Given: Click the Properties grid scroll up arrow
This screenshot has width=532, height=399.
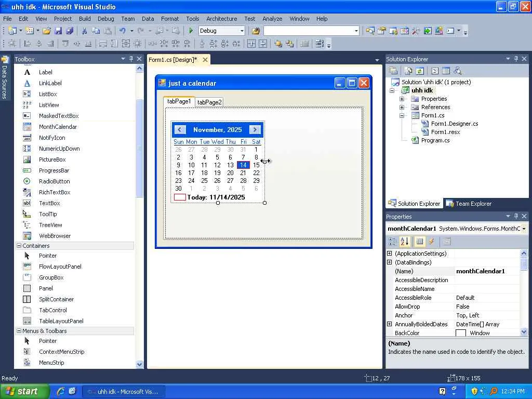Looking at the screenshot, I should pos(524,253).
